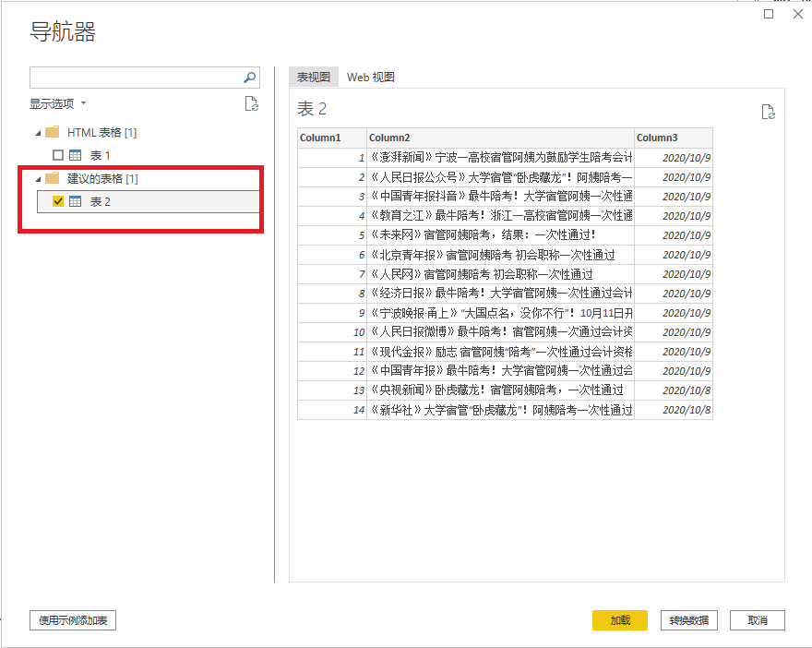
Task: Switch to the 表视图 tab
Action: [314, 78]
